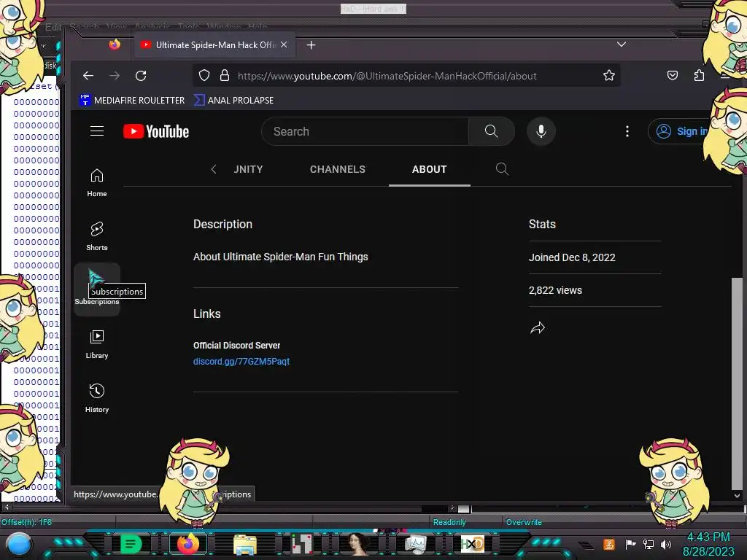
Task: Open the YouTube hamburger guide menu
Action: coord(97,131)
